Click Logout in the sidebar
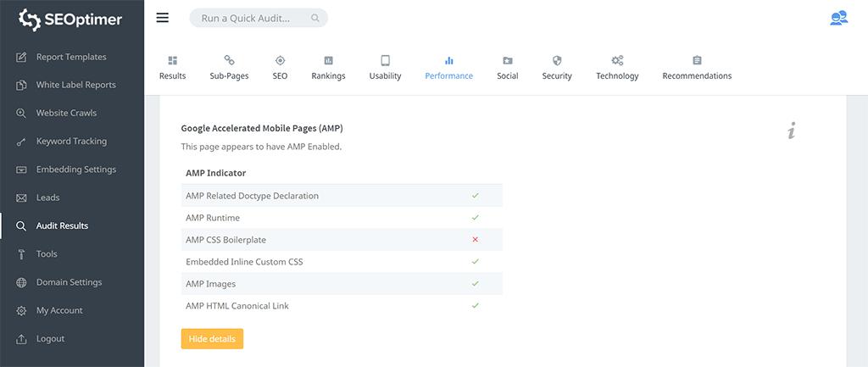 [x=50, y=339]
